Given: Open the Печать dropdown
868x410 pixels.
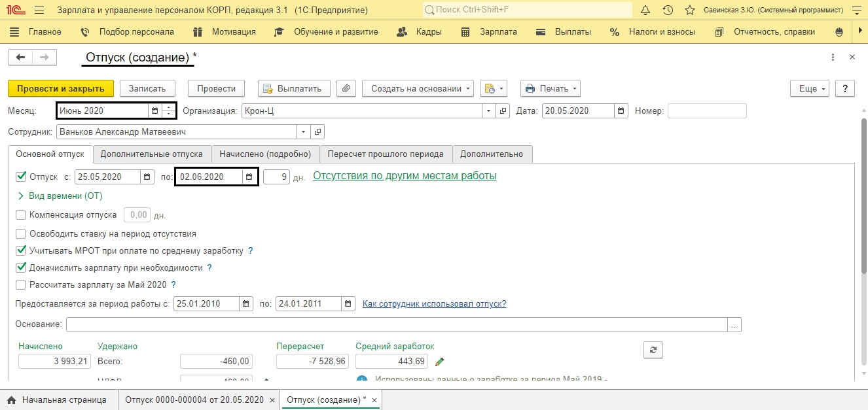Looking at the screenshot, I should (x=551, y=88).
